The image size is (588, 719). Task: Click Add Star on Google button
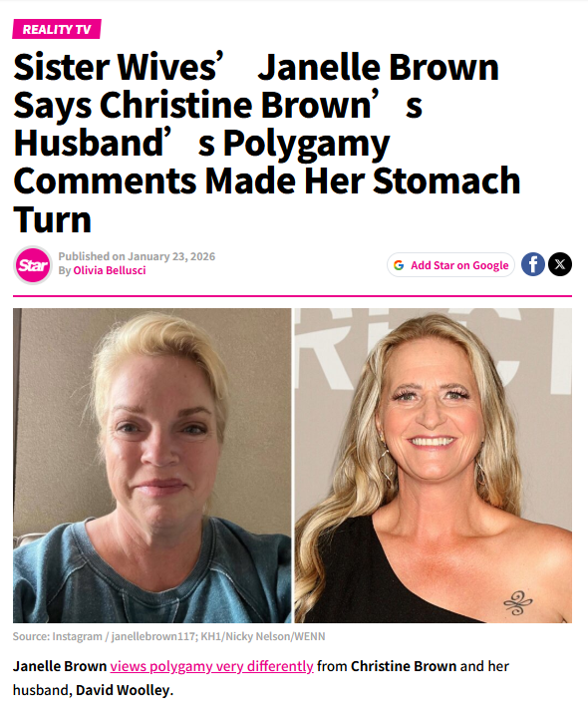click(451, 265)
